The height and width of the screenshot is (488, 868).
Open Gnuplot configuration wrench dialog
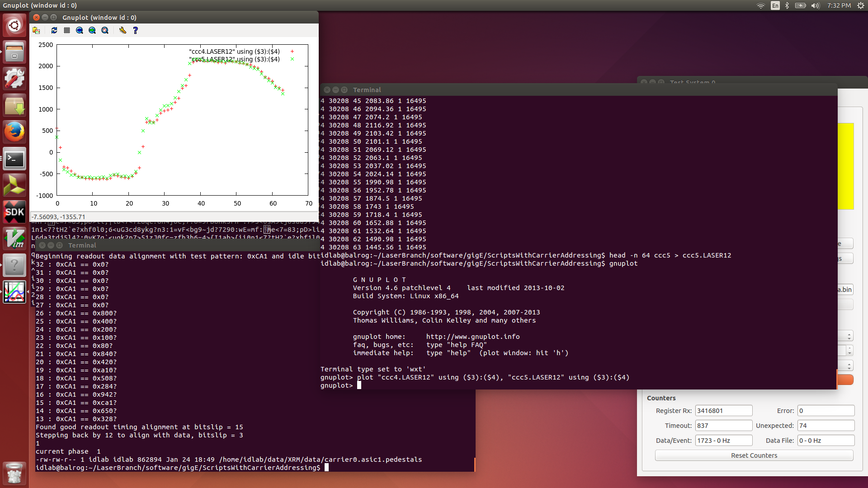123,30
